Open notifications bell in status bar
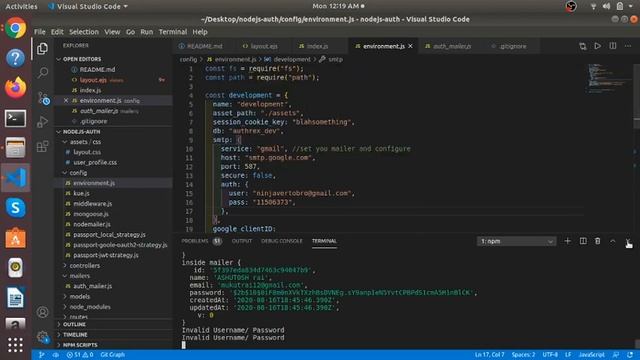Screen dimensions: 640x360 coord(630,355)
